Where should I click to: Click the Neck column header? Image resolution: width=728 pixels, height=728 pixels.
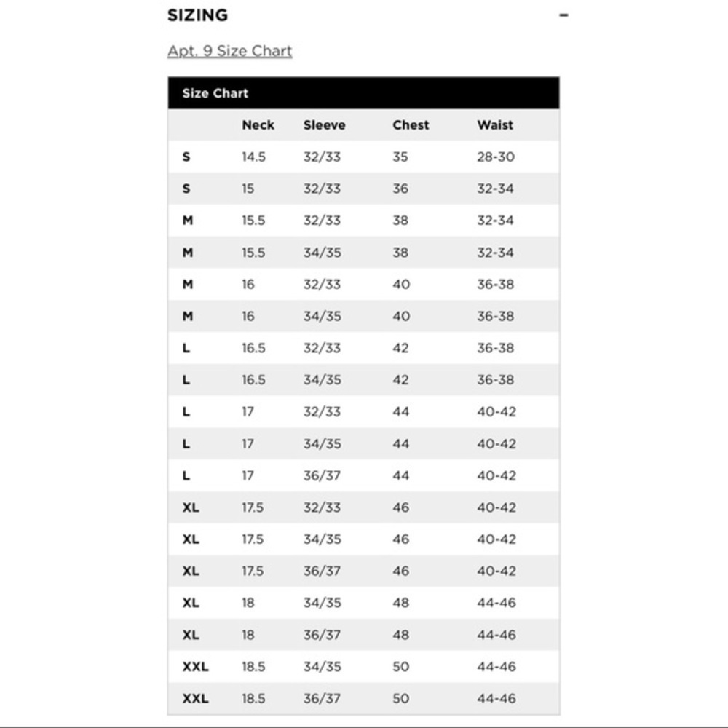click(x=258, y=125)
